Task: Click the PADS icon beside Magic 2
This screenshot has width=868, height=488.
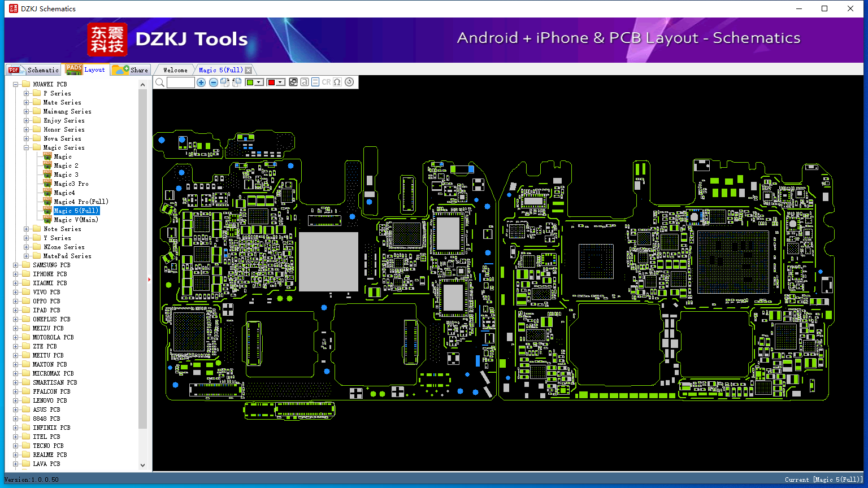Action: click(47, 165)
